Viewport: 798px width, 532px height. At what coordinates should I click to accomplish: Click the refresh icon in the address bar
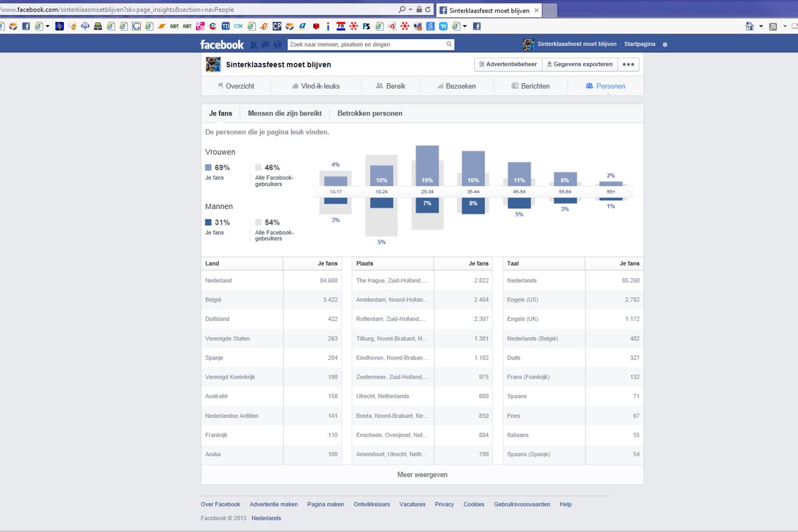(428, 9)
